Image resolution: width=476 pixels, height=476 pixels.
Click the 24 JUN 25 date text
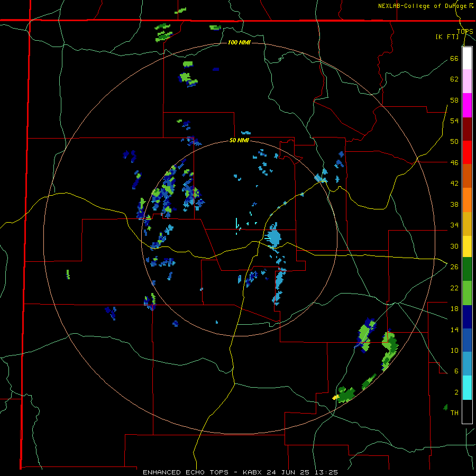click(x=288, y=472)
